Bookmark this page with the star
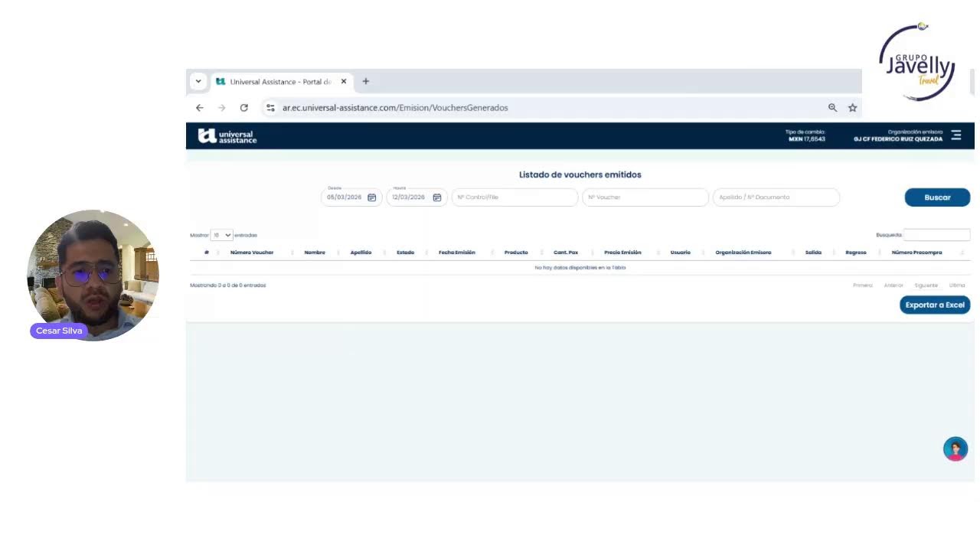980x551 pixels. pos(852,108)
